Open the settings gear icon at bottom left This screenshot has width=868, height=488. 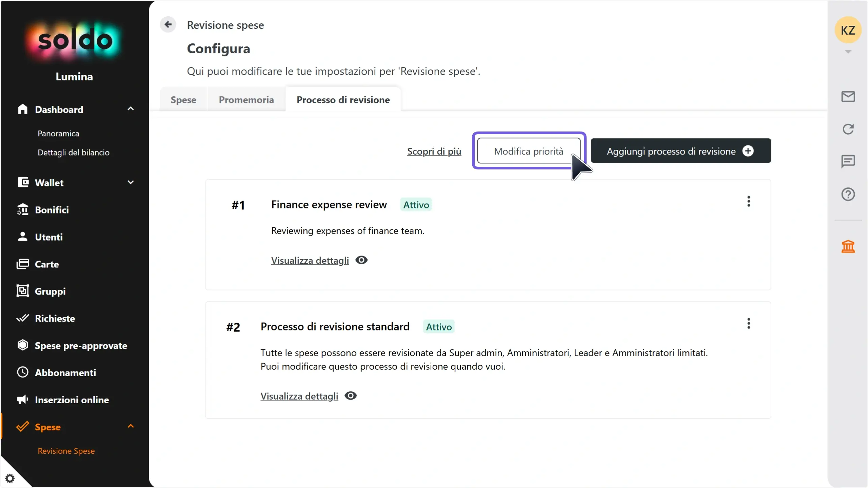10,478
